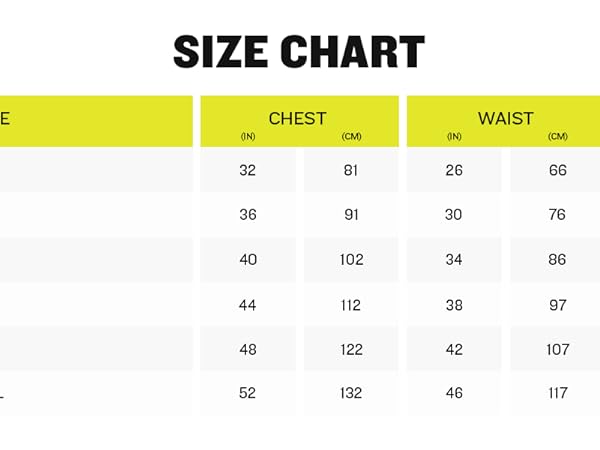Select waist value 117 cm
Viewport: 600px width, 450px height.
pyautogui.click(x=558, y=393)
